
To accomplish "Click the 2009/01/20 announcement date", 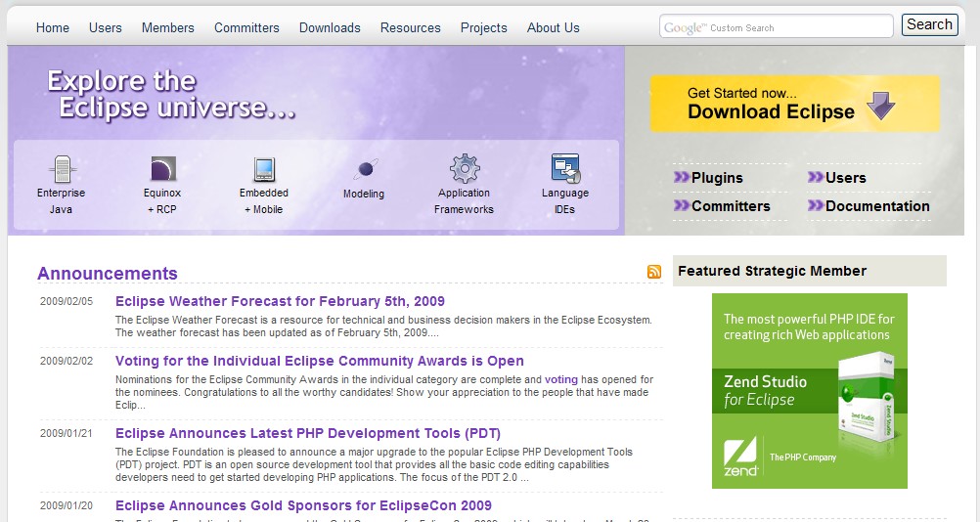I will coord(67,505).
